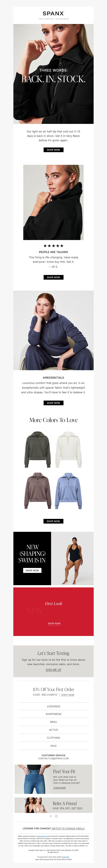
Task: Click the SPANX logo at top
Action: point(53,13)
